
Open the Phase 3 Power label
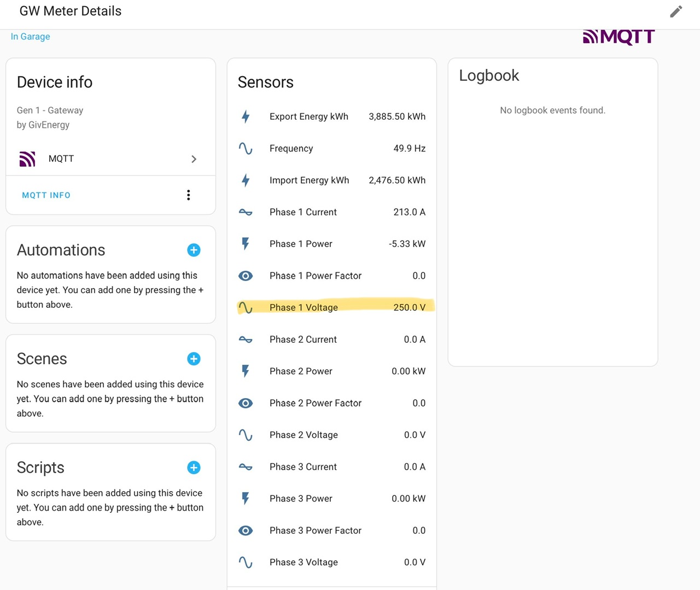click(301, 499)
